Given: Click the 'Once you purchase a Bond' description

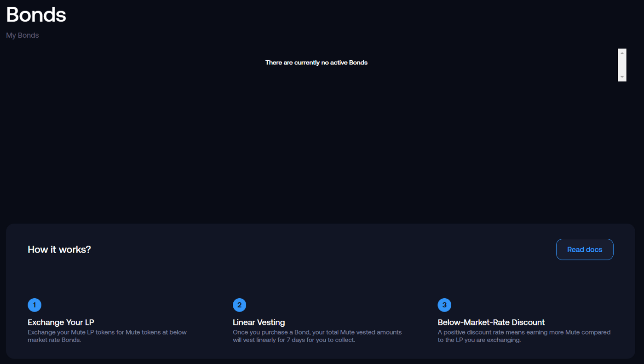Looking at the screenshot, I should (x=317, y=336).
